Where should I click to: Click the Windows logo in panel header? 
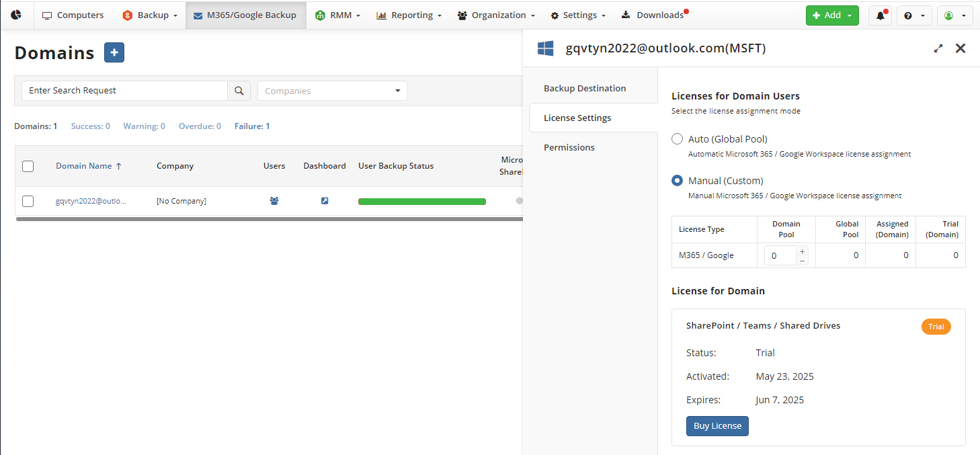click(545, 48)
